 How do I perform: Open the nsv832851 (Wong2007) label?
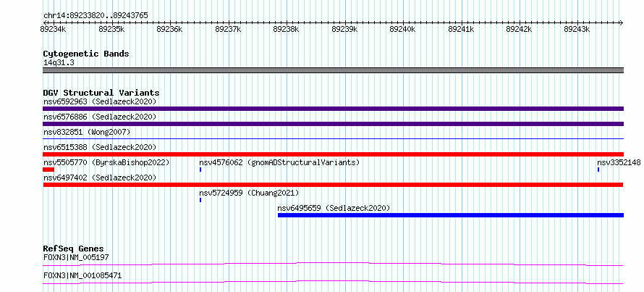(87, 132)
